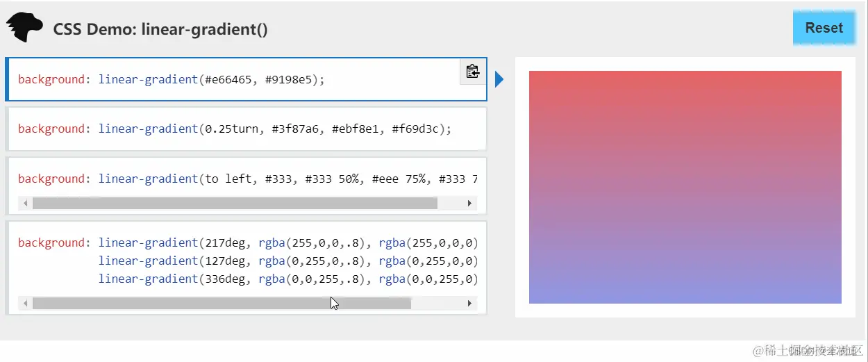The image size is (868, 362).
Task: Click left arrow of the 'to left' example scrollbar
Action: [26, 203]
